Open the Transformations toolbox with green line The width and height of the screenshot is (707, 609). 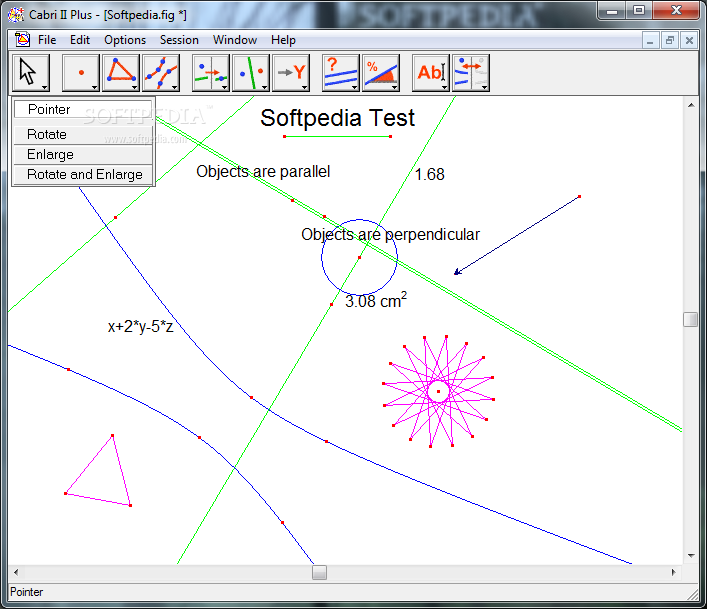coord(251,73)
